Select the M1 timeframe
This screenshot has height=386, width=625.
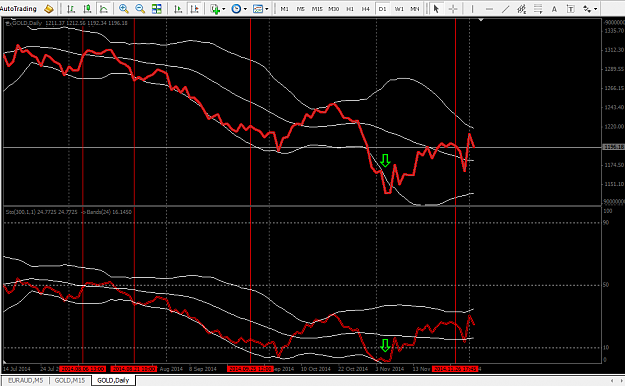point(285,9)
